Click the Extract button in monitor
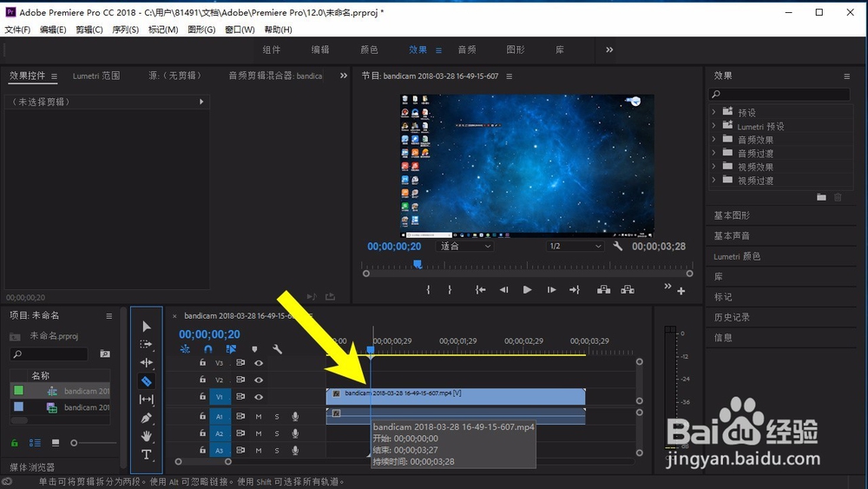Image resolution: width=868 pixels, height=489 pixels. coord(628,289)
